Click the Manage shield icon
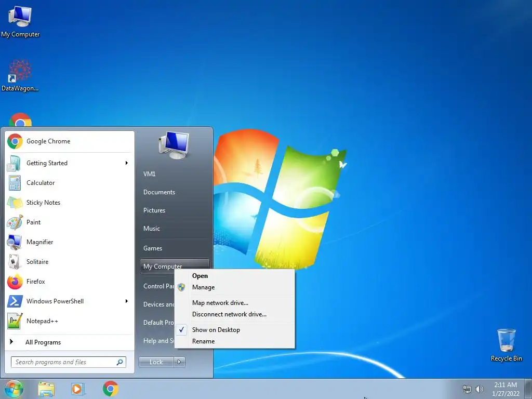532x399 pixels. [x=181, y=287]
